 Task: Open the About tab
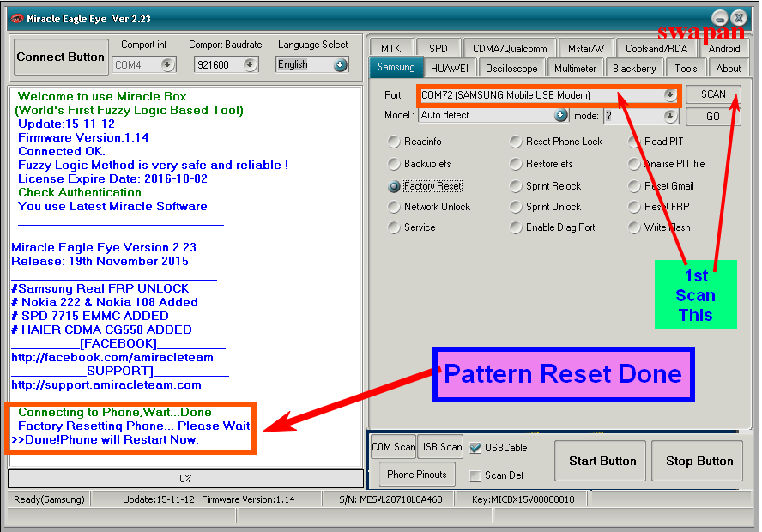point(728,69)
